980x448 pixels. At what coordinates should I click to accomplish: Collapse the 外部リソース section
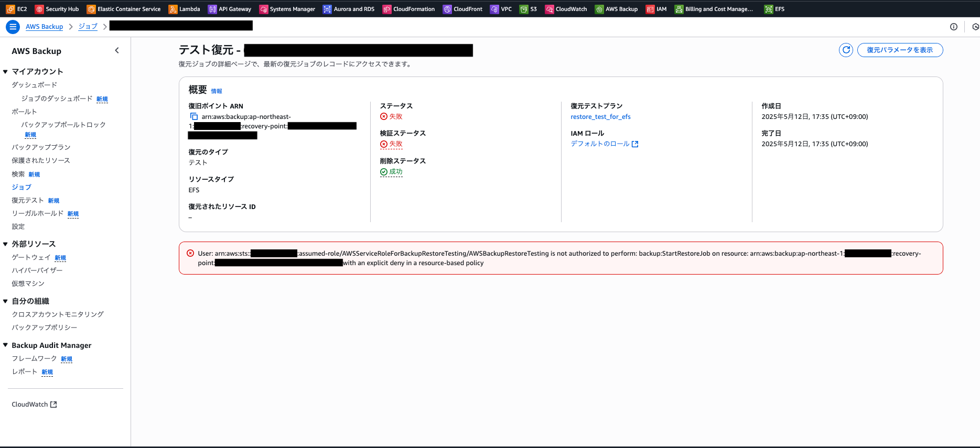click(5, 244)
